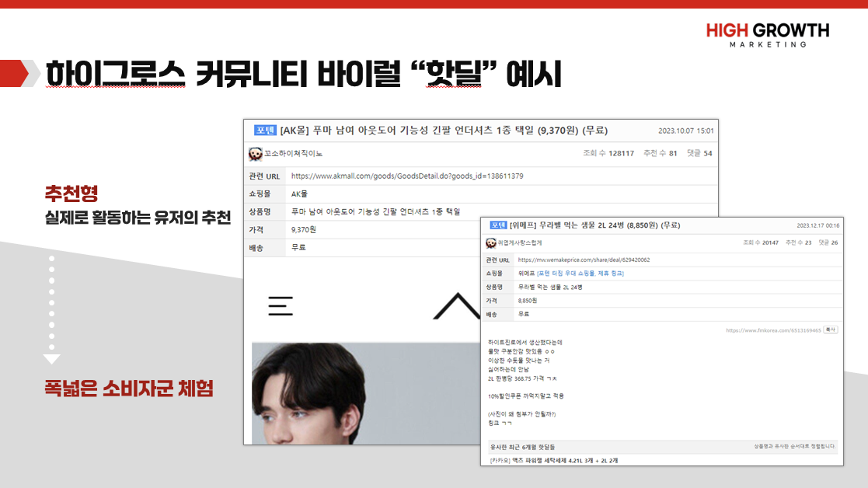Click the upward chevron logo on AK mall page

tap(457, 305)
